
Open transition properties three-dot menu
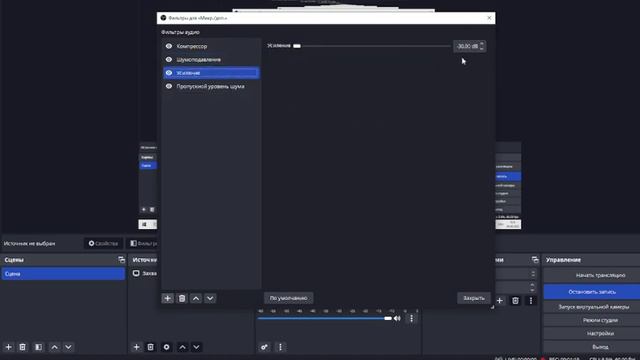(531, 301)
